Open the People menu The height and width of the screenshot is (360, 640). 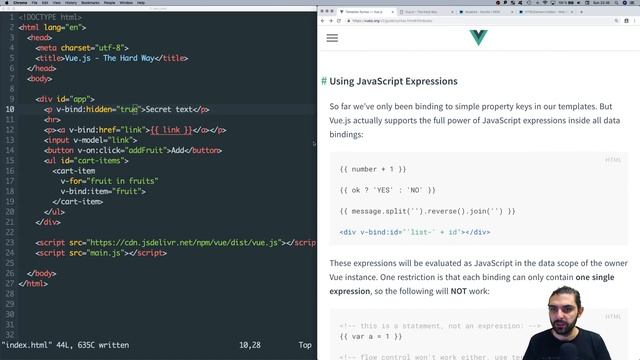109,2
